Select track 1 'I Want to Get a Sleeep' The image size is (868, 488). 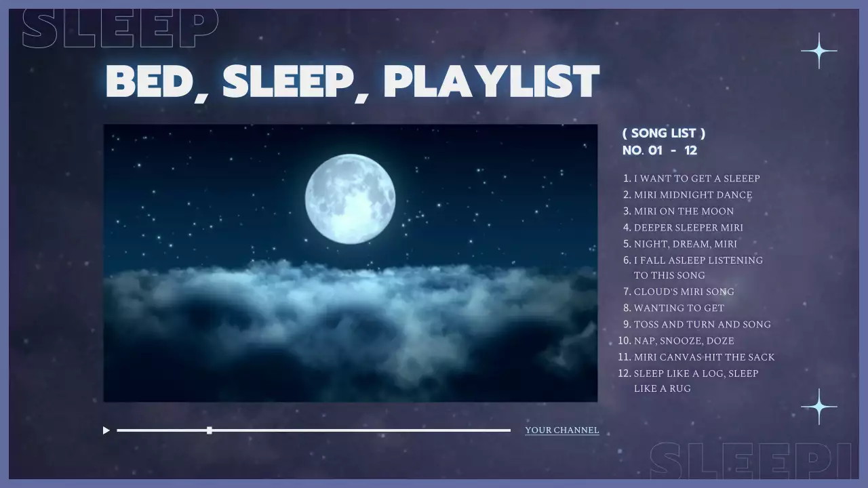pos(696,178)
